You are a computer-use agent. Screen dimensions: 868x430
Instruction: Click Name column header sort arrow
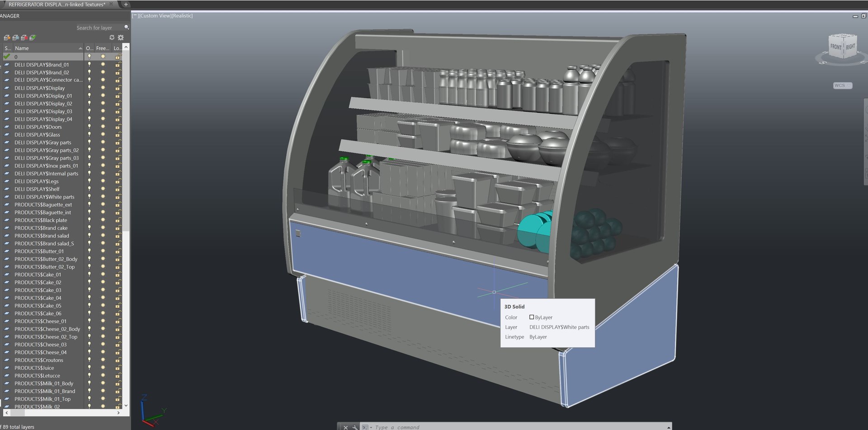click(80, 48)
